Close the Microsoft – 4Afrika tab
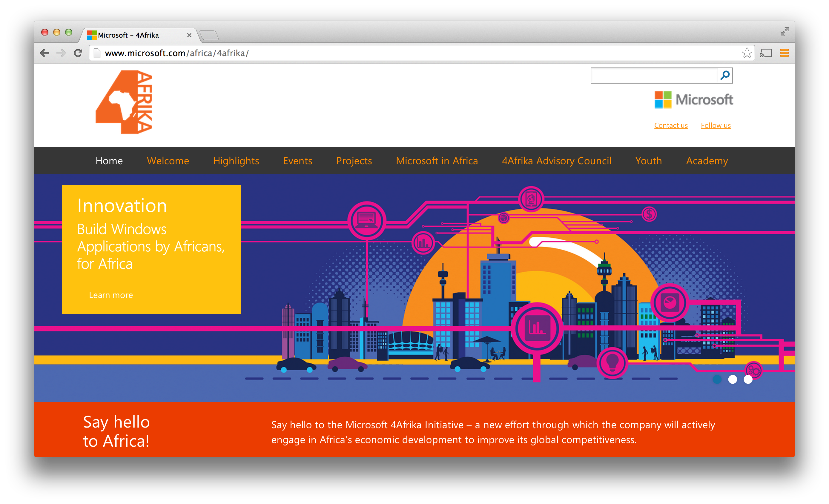The image size is (829, 504). (x=189, y=35)
